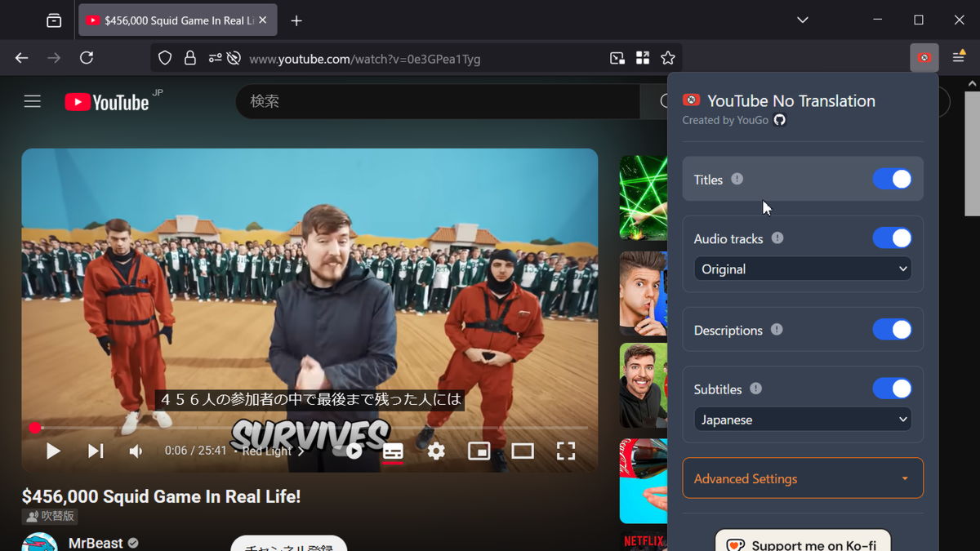
Task: Go to YouTube home via logo
Action: pos(107,101)
